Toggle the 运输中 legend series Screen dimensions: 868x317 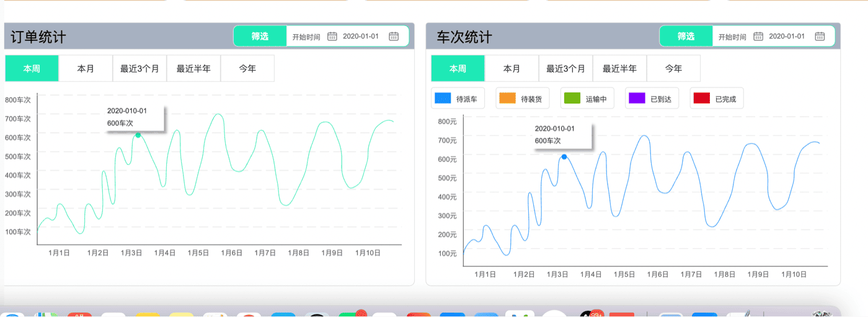pyautogui.click(x=587, y=99)
